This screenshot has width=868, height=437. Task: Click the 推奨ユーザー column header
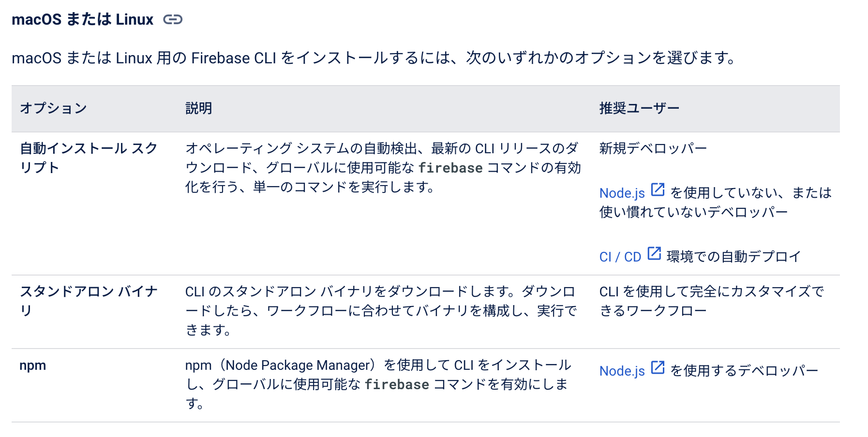[x=640, y=108]
